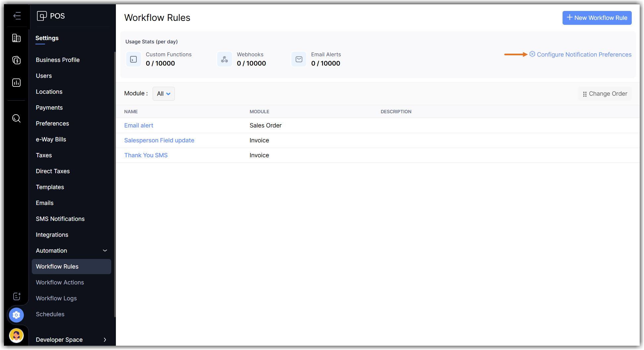
Task: Open Workflow Actions in the sidebar
Action: [x=60, y=282]
